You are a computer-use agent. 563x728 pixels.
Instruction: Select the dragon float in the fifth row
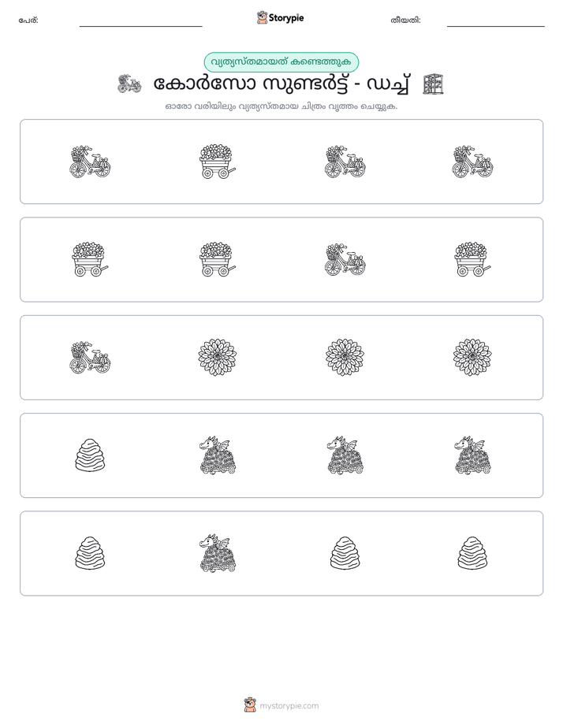tap(218, 553)
